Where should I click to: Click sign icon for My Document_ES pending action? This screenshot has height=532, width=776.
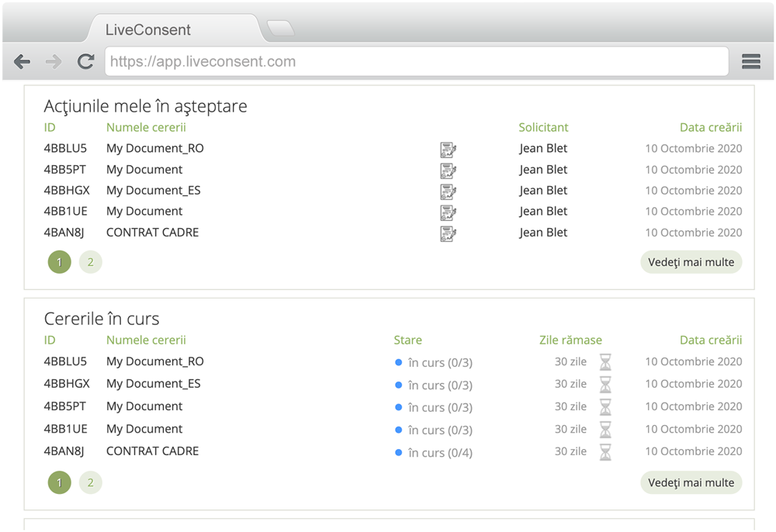tap(448, 192)
